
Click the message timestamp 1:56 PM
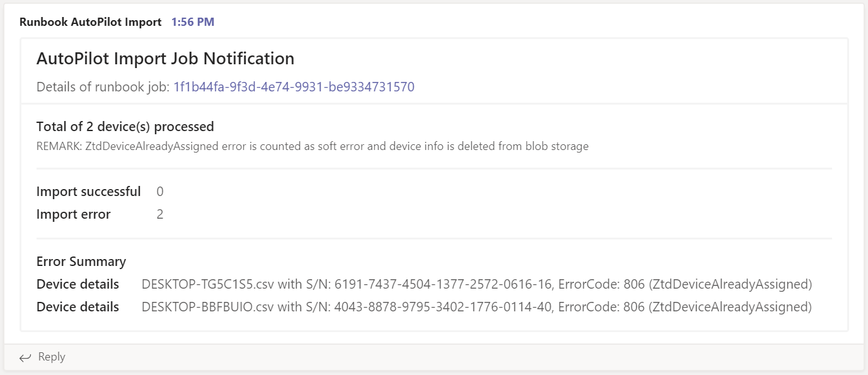(193, 22)
